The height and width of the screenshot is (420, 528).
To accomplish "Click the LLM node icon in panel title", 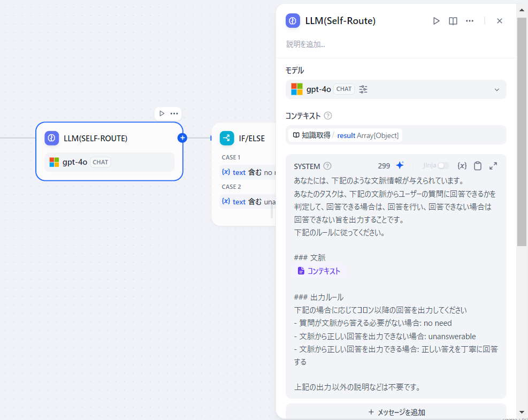I will (x=293, y=20).
